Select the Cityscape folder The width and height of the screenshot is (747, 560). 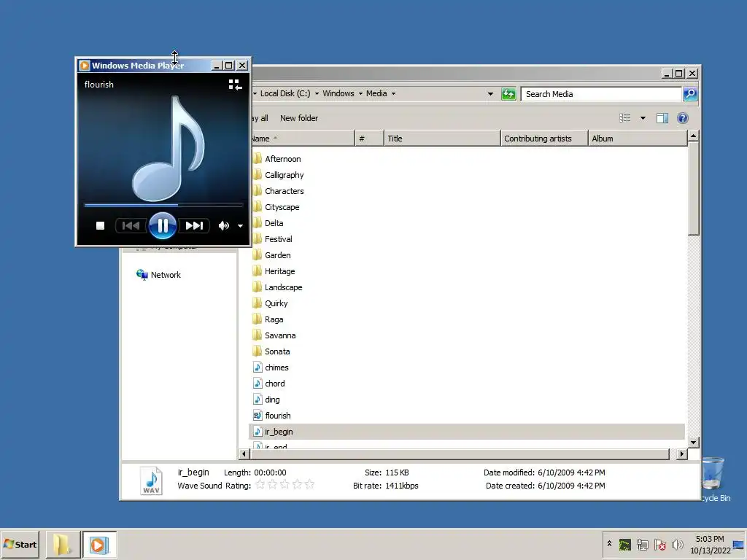pos(282,207)
